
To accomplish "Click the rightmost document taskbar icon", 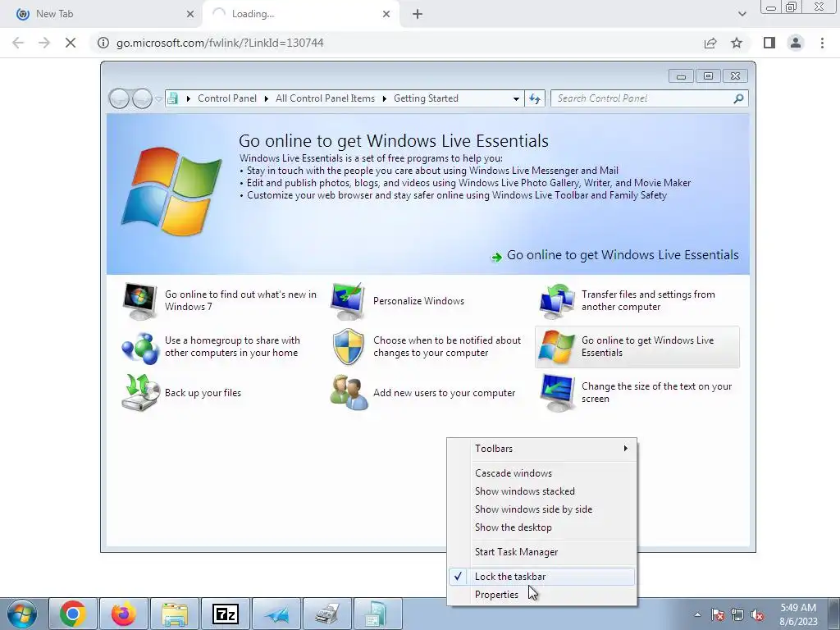I will pos(378,614).
